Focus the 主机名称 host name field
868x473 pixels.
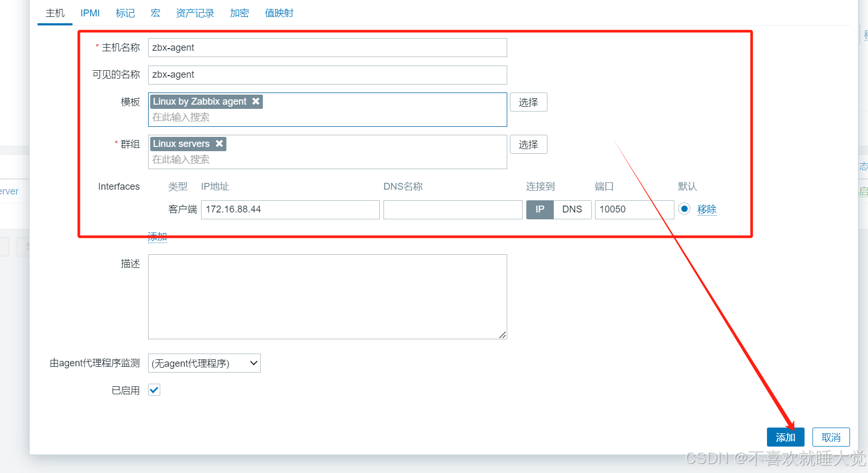327,48
